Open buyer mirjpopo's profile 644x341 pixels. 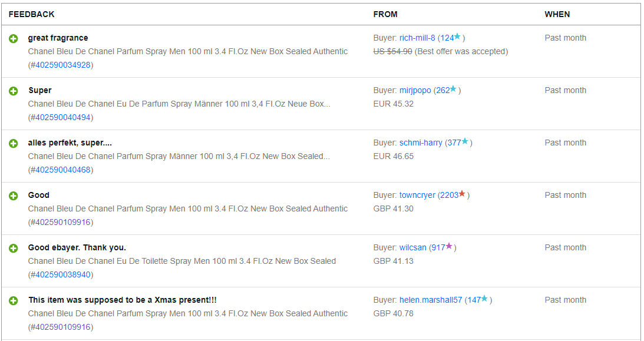(x=415, y=90)
